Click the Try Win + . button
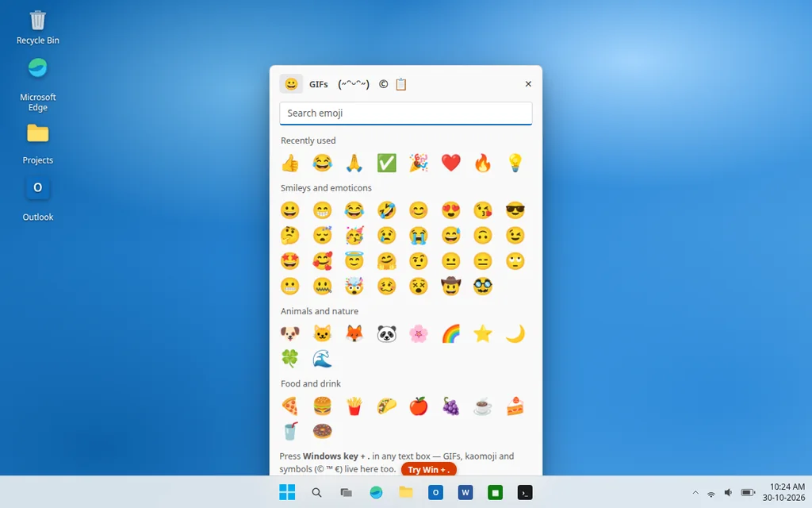The width and height of the screenshot is (812, 508). pos(428,470)
